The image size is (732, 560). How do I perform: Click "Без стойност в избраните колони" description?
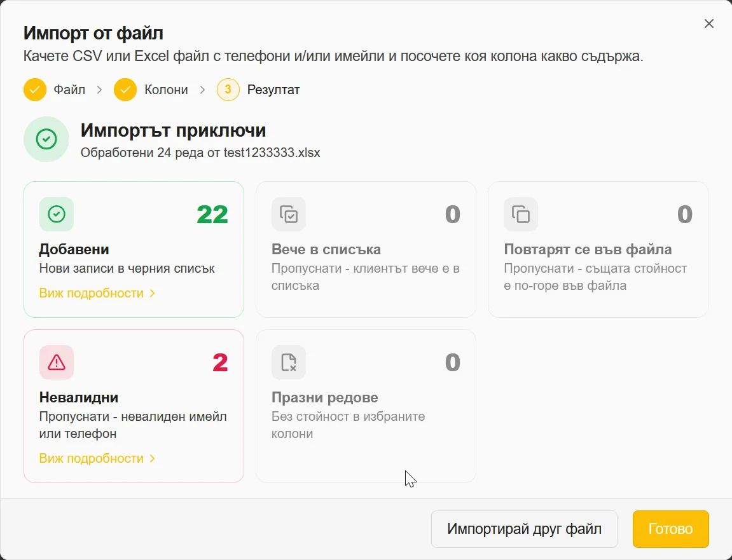coord(349,425)
